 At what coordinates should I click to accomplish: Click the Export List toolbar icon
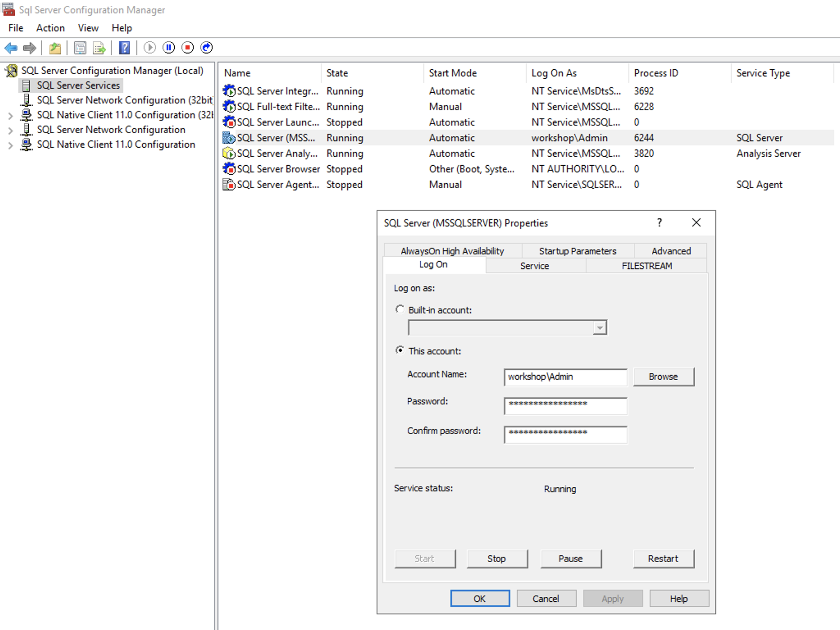click(x=99, y=48)
